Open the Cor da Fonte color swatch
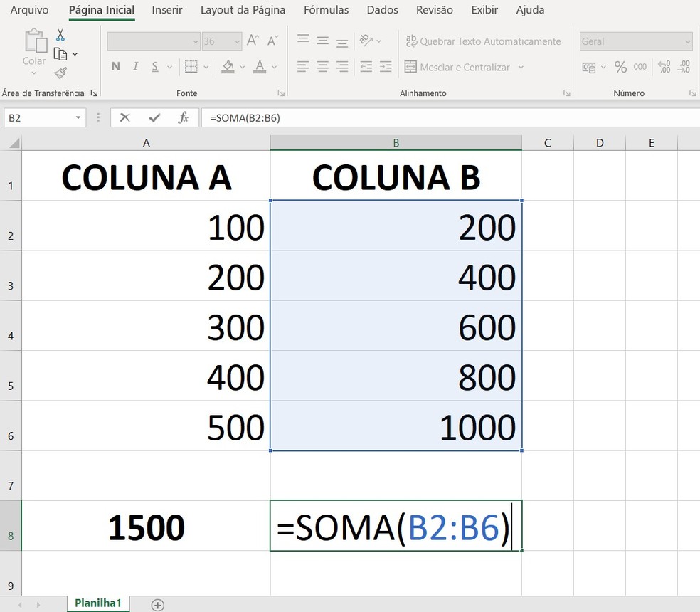This screenshot has height=612, width=700. (259, 66)
